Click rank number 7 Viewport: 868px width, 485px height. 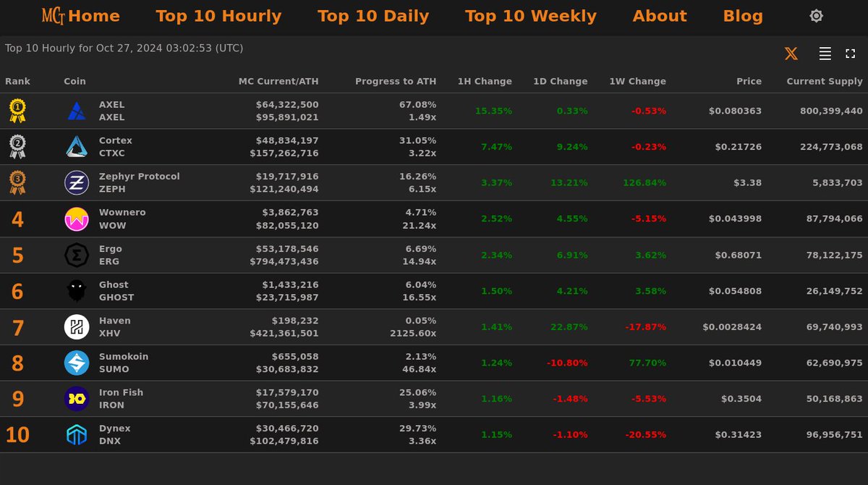click(x=17, y=327)
